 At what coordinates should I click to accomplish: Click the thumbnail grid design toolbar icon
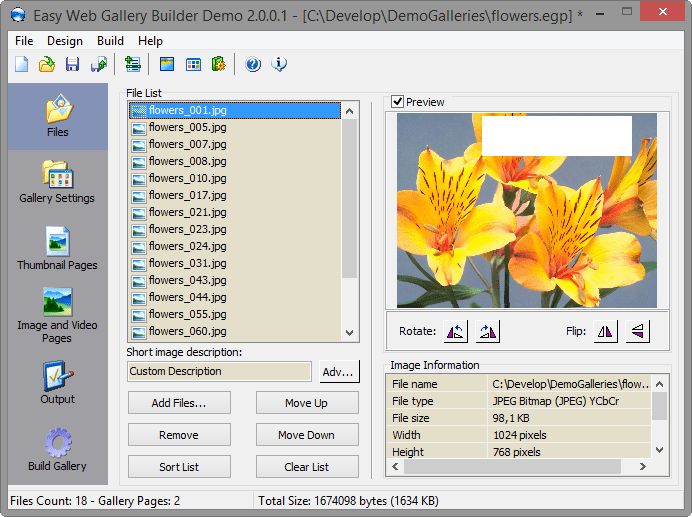point(193,64)
